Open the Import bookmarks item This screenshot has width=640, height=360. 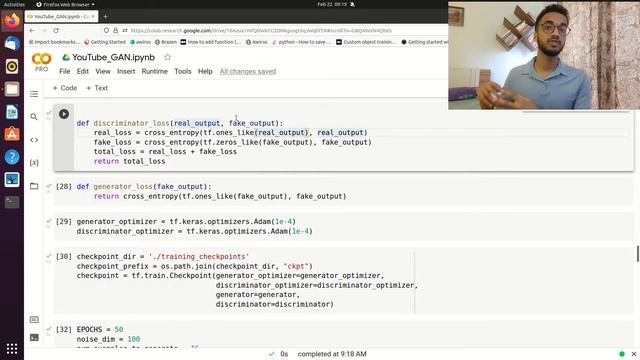(x=54, y=42)
